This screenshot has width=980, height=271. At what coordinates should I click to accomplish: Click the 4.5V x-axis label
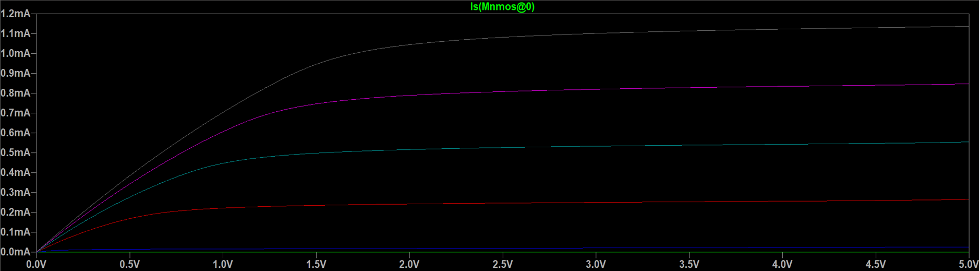point(876,264)
